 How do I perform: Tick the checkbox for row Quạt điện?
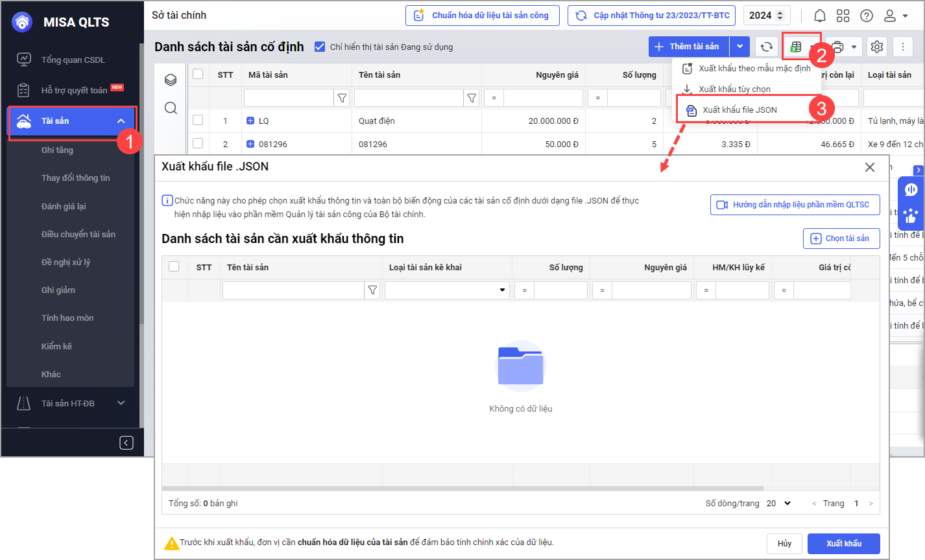coord(198,121)
